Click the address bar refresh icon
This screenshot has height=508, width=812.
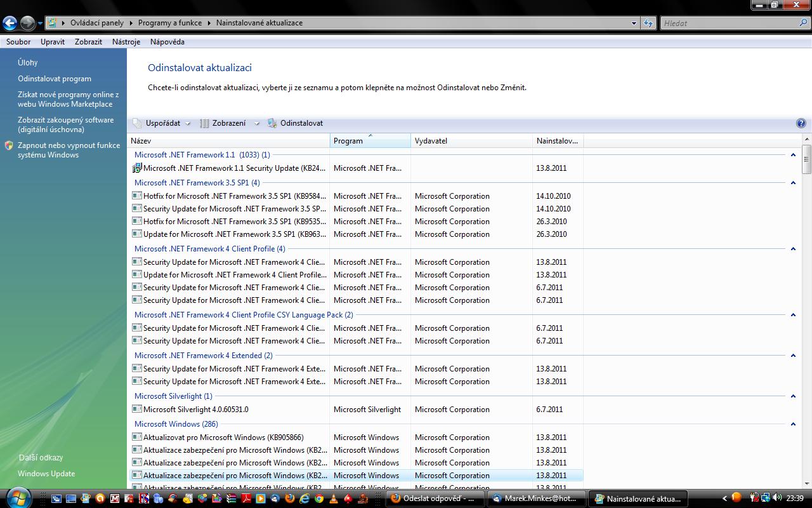[648, 23]
